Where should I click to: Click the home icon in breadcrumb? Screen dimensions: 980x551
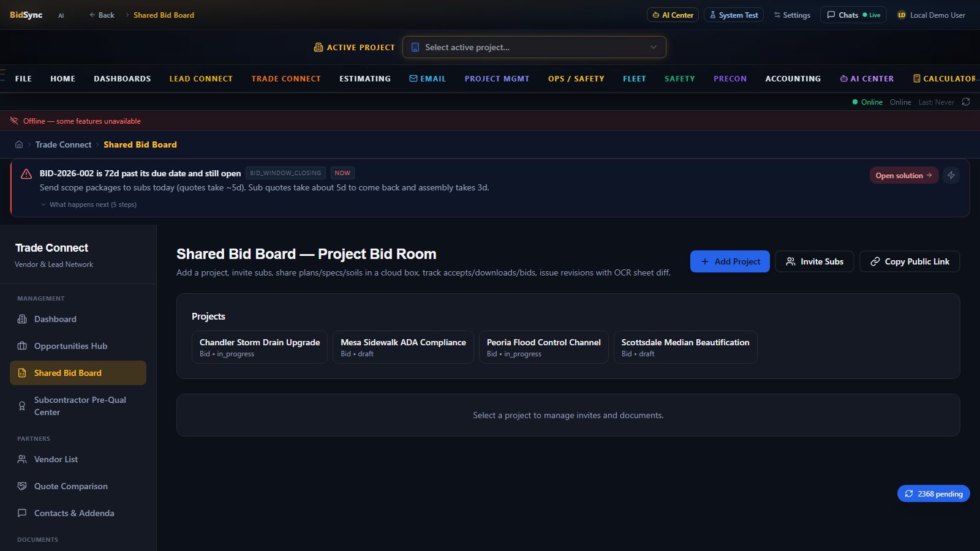pos(19,144)
